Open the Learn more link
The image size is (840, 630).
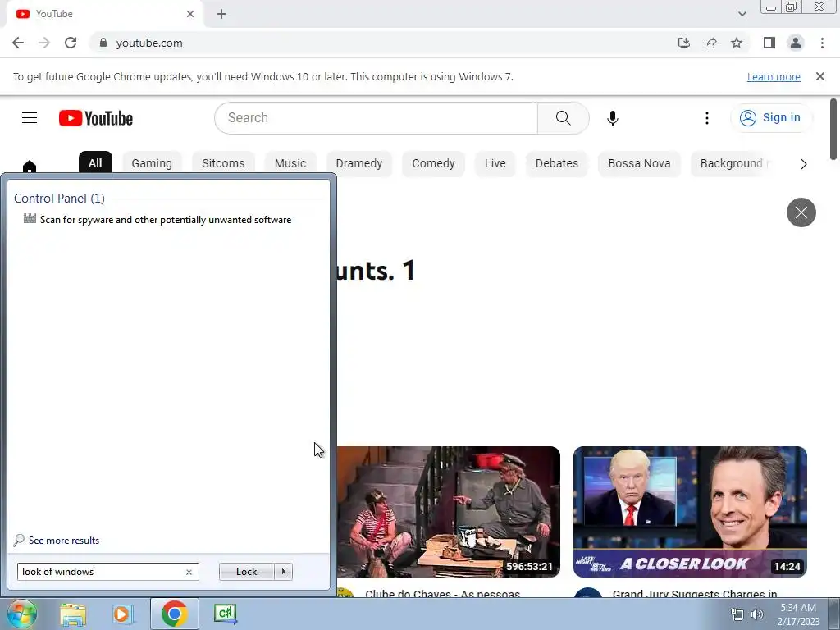[774, 76]
